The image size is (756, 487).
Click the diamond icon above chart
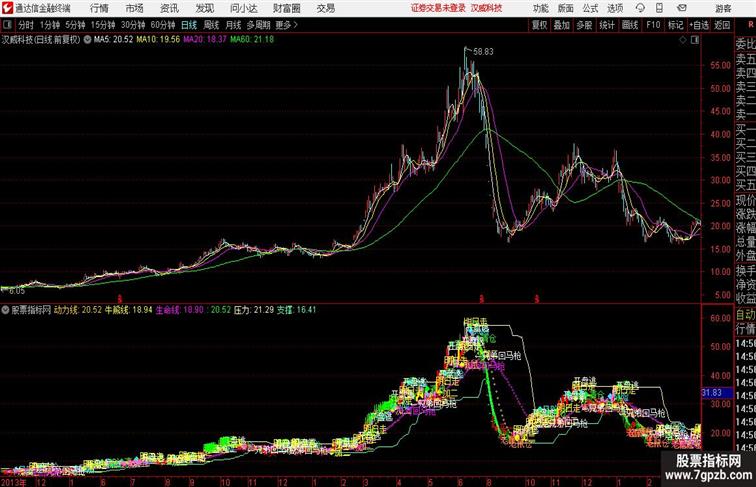click(683, 40)
